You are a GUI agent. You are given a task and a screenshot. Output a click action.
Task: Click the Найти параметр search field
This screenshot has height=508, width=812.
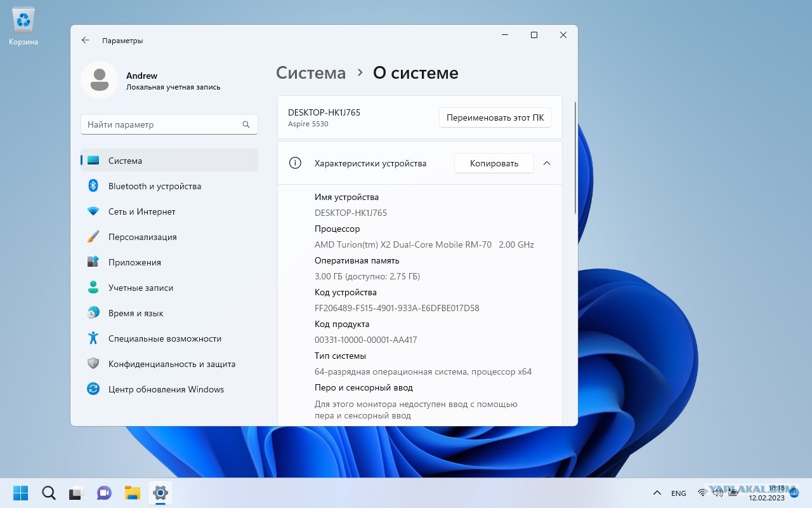pyautogui.click(x=163, y=124)
